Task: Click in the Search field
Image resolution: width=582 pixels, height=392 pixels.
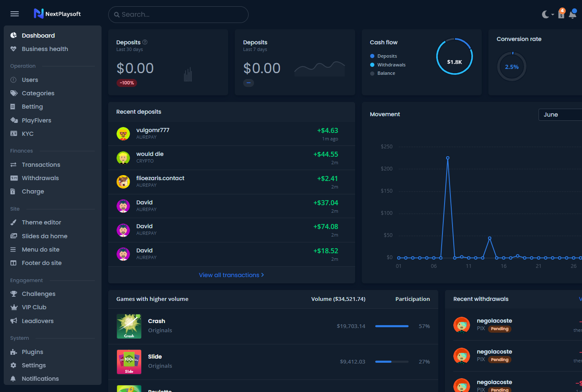Action: [178, 15]
